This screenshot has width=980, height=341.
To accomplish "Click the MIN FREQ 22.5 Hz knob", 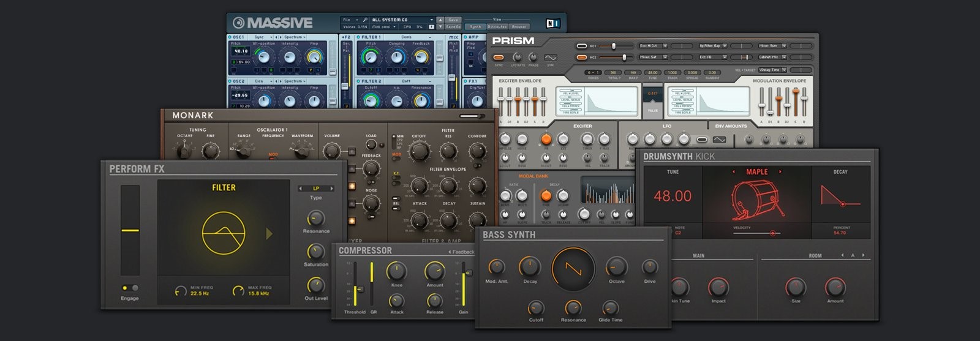I will (x=180, y=291).
